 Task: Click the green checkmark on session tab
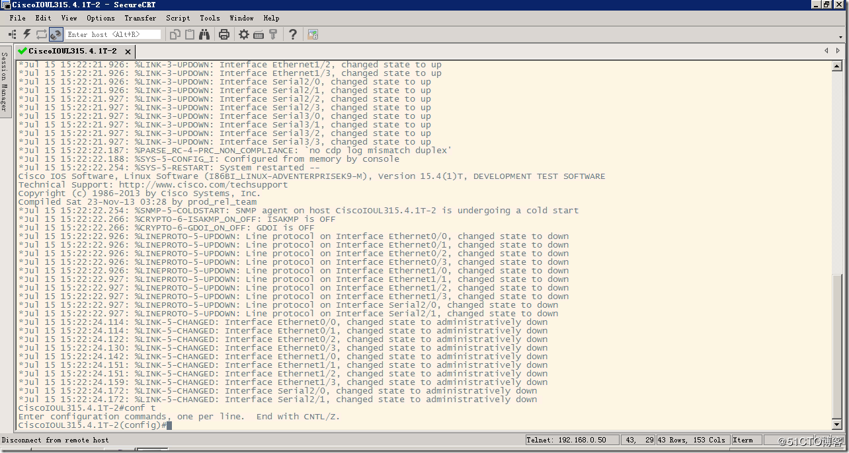point(22,51)
